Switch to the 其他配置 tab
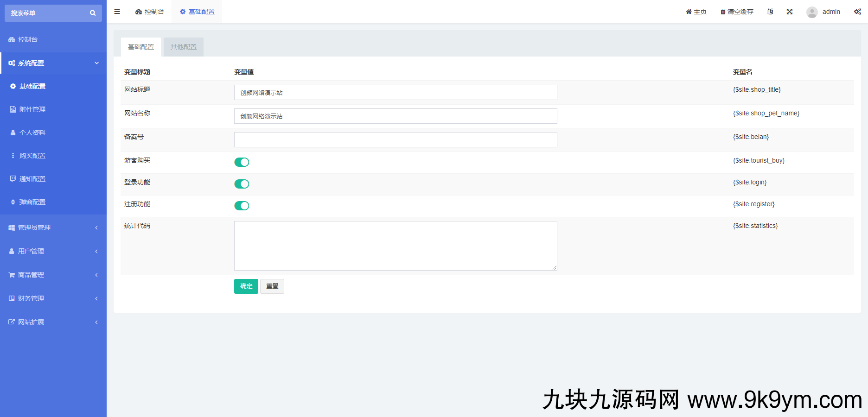The height and width of the screenshot is (417, 868). click(183, 47)
